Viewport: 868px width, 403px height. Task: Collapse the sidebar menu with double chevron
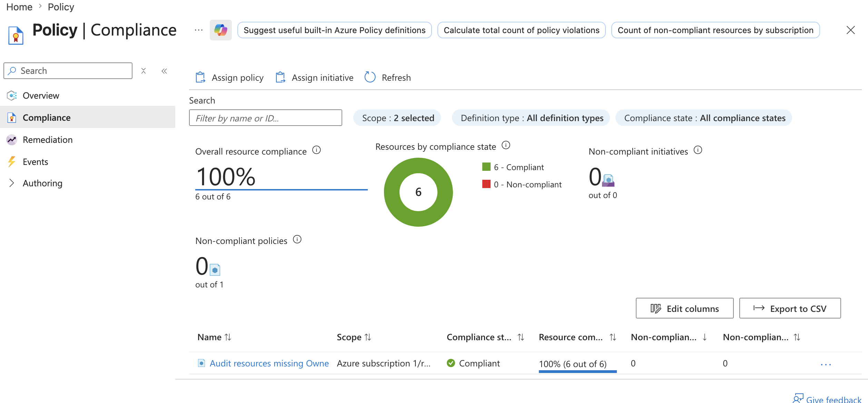164,71
